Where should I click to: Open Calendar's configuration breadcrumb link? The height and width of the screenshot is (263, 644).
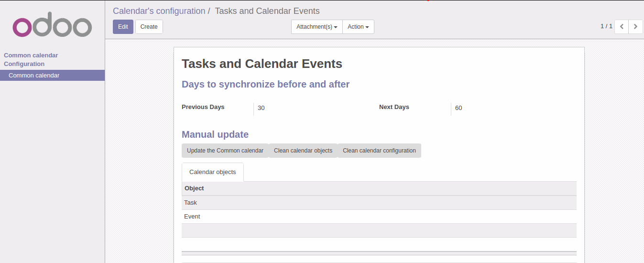click(159, 11)
